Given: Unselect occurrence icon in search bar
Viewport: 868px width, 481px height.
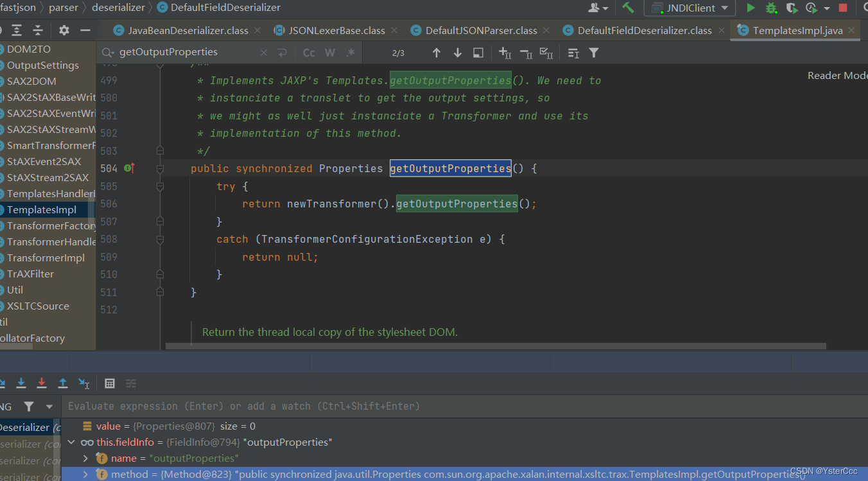Looking at the screenshot, I should click(526, 53).
